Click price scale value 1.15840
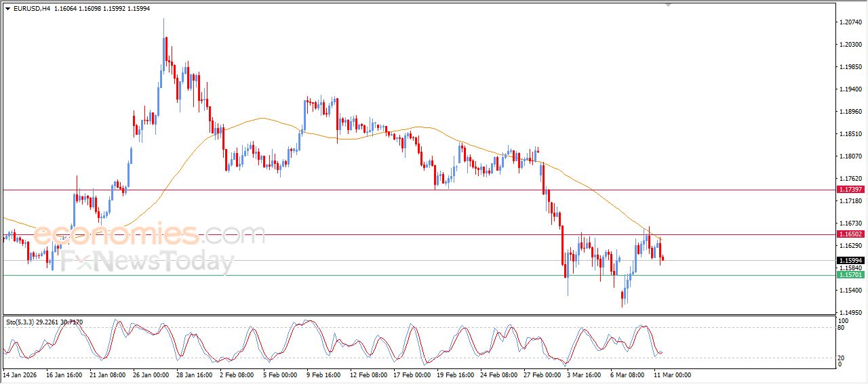The width and height of the screenshot is (868, 384). click(x=850, y=268)
